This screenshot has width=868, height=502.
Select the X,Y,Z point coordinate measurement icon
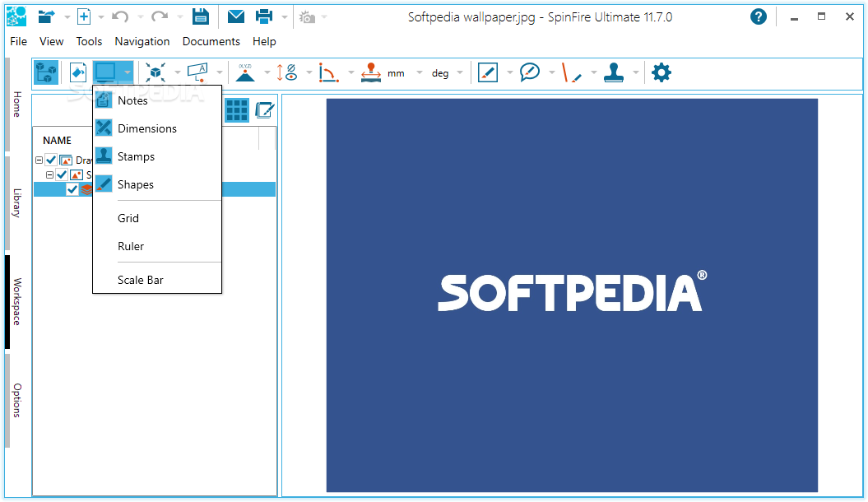point(245,72)
